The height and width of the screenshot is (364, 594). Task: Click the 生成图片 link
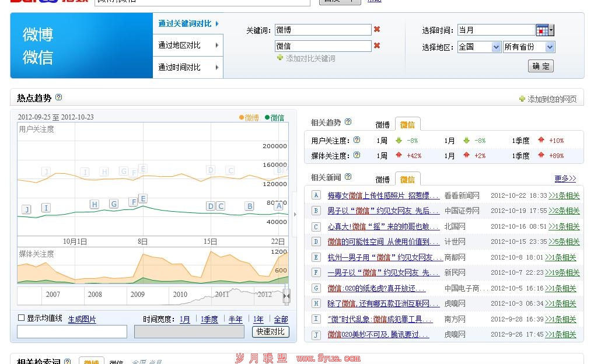pos(82,319)
